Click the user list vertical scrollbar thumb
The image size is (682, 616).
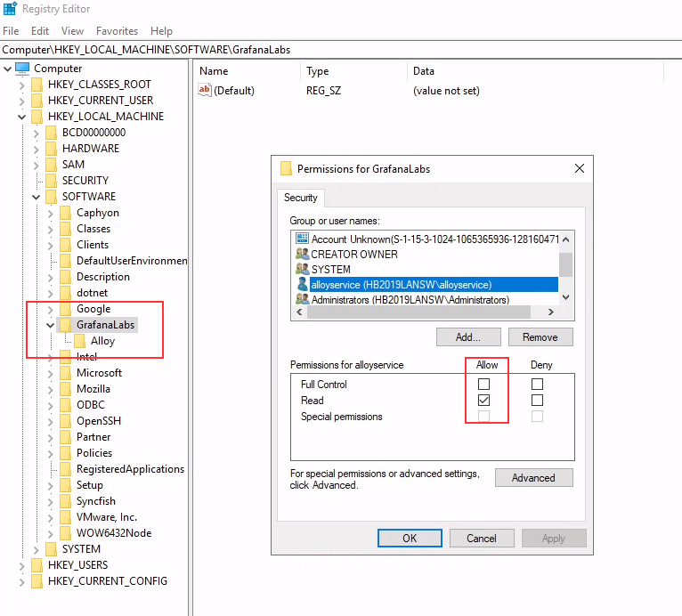[566, 264]
